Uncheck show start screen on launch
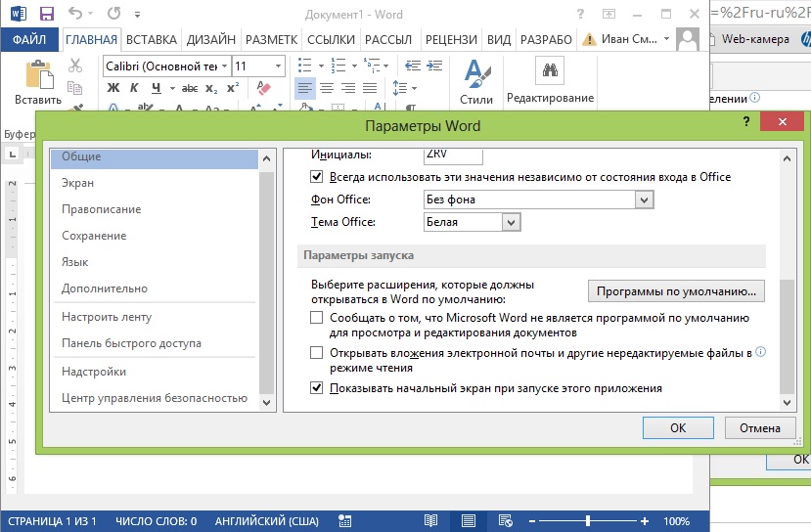 tap(317, 388)
